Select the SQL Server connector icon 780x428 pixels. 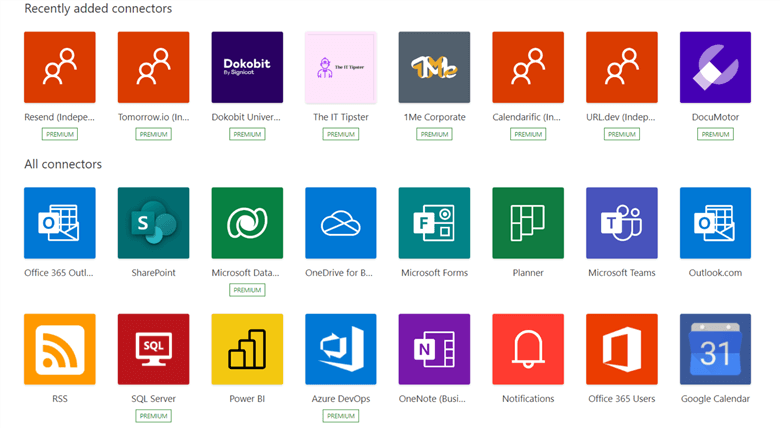click(153, 349)
